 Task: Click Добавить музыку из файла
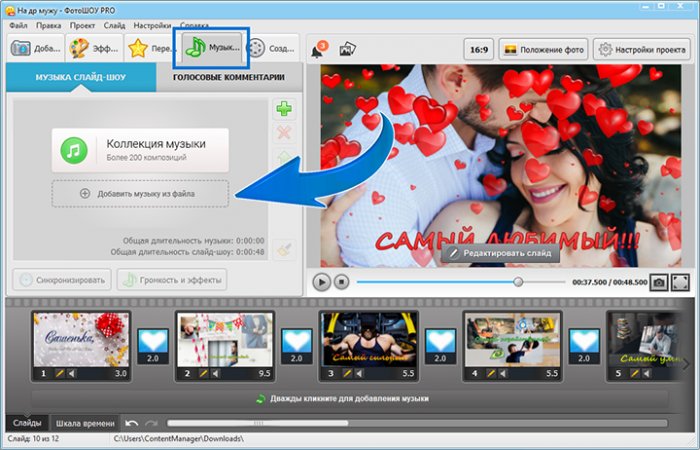pos(141,193)
